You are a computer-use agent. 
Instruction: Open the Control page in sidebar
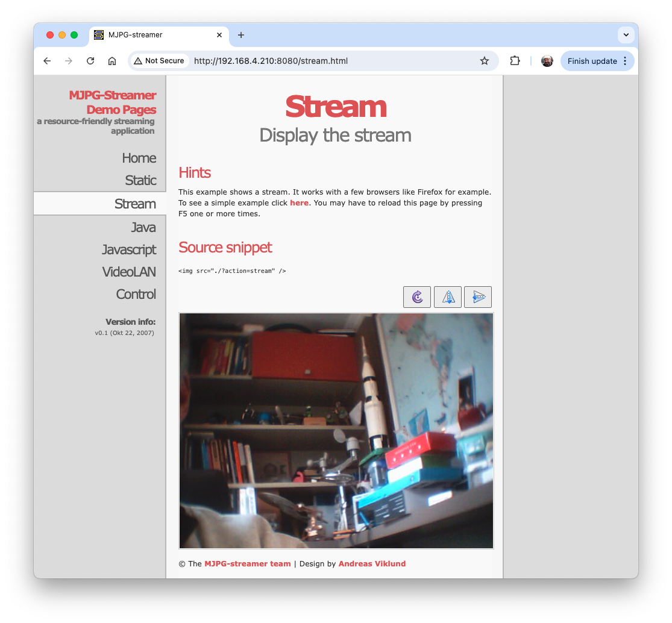click(x=136, y=294)
